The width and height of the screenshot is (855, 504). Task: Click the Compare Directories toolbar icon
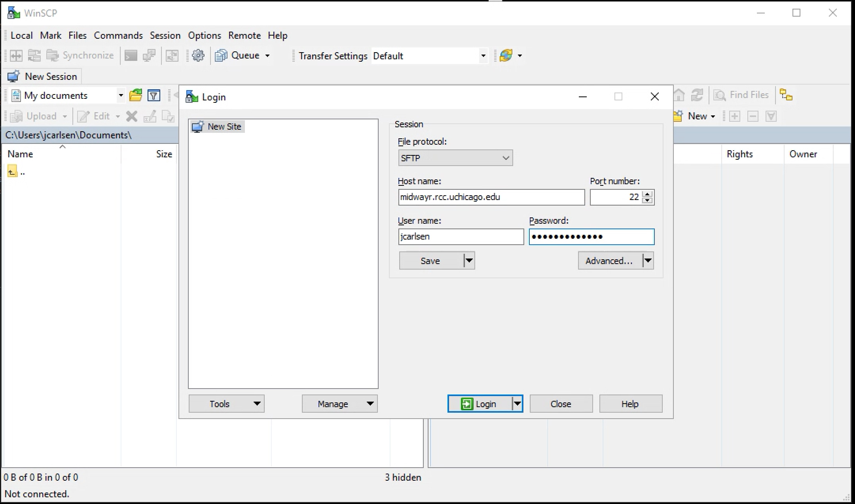pyautogui.click(x=16, y=56)
